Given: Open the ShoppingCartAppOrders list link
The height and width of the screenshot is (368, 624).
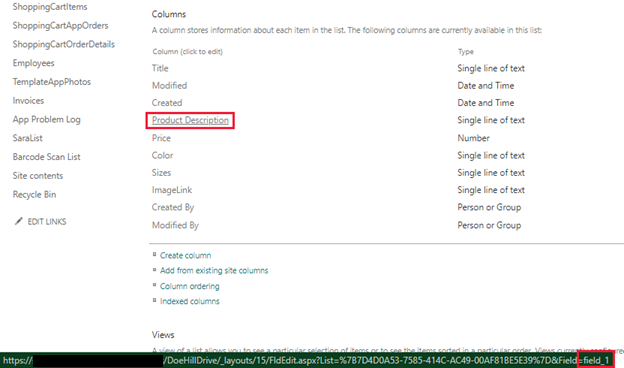Looking at the screenshot, I should 60,25.
